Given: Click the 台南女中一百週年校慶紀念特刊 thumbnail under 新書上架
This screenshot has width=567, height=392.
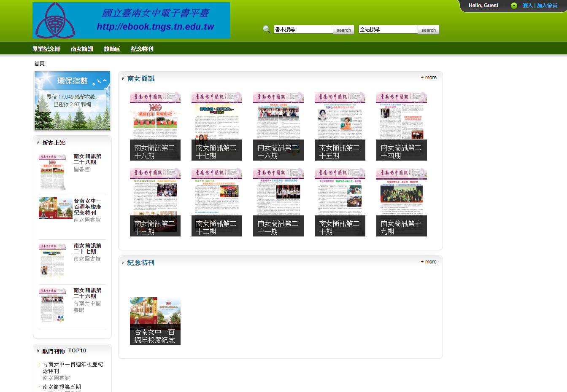Looking at the screenshot, I should 56,208.
